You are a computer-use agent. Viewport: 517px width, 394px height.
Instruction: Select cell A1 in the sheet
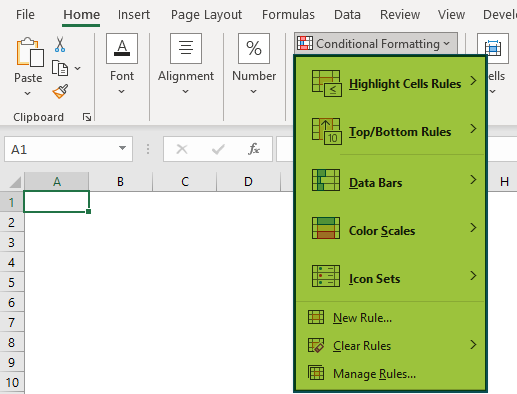pyautogui.click(x=57, y=202)
